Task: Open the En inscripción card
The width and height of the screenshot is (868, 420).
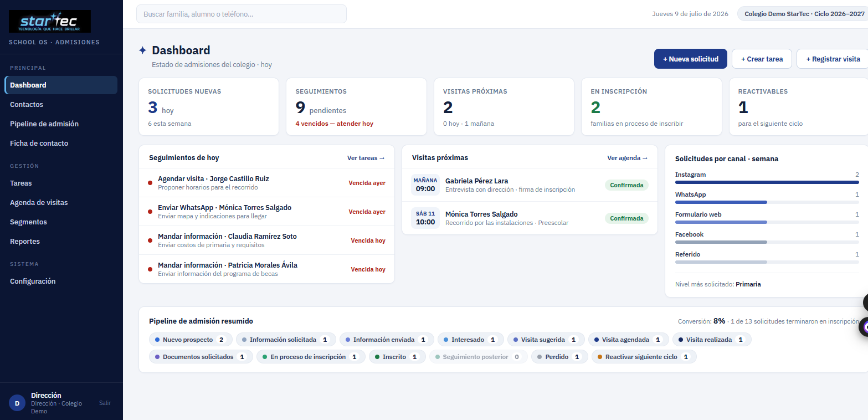Action: [x=651, y=106]
